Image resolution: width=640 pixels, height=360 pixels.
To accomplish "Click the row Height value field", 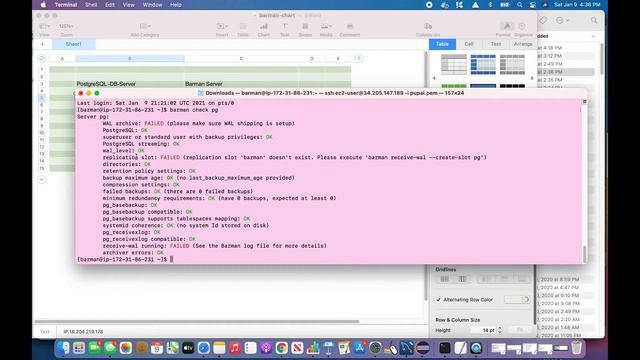I will click(483, 330).
